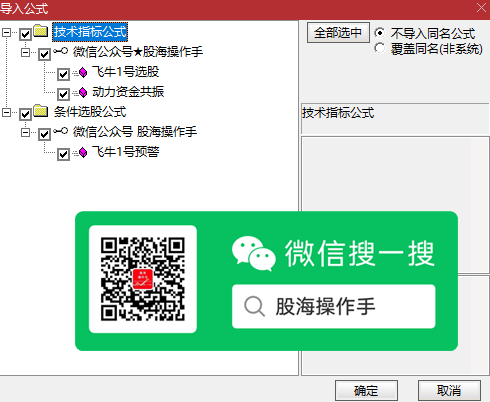Uncheck the 动力资金共振 checkbox

(x=63, y=94)
